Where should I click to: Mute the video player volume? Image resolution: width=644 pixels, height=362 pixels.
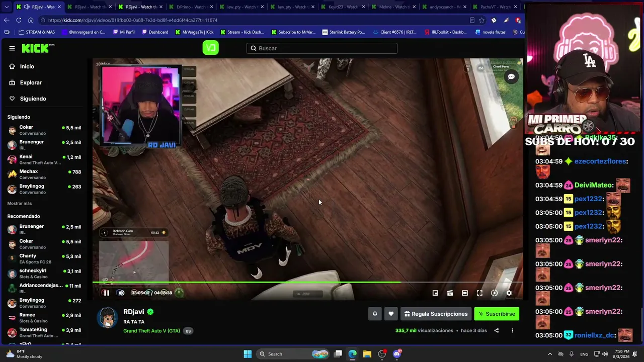(121, 293)
